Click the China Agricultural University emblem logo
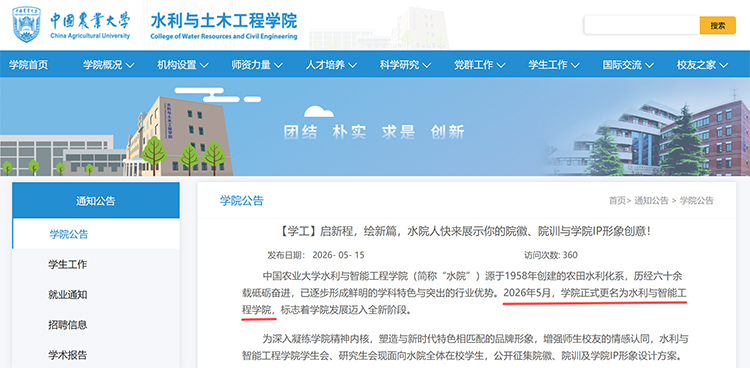 [27, 24]
